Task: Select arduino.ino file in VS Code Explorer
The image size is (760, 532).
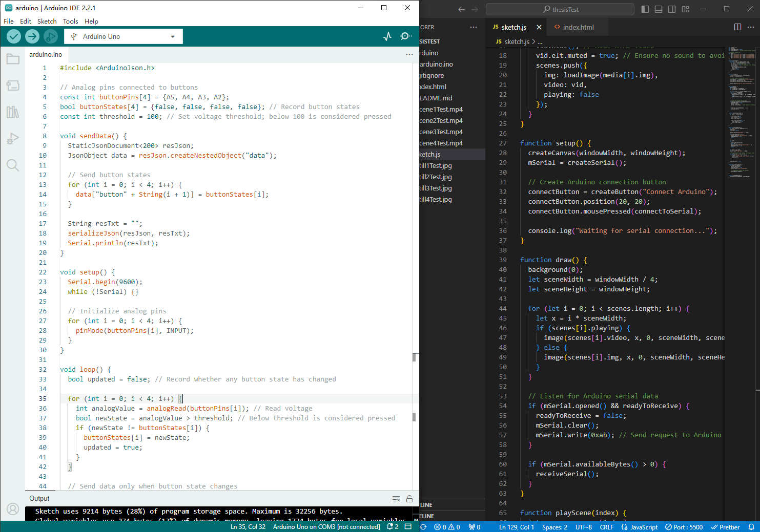Action: (452, 64)
